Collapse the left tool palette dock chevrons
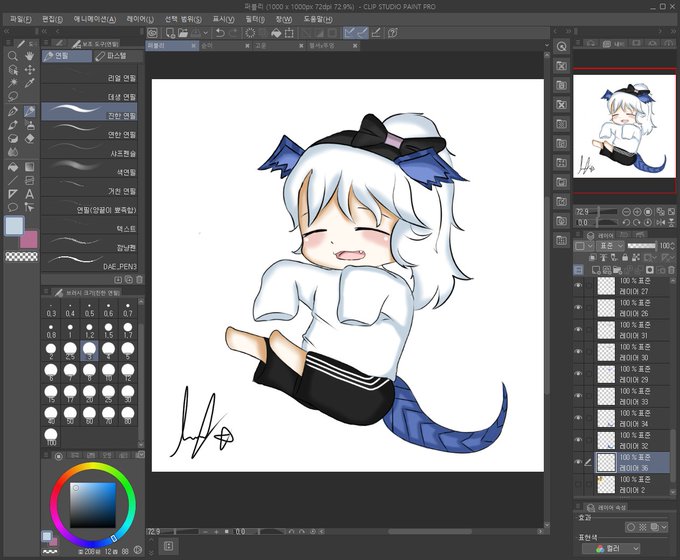Viewport: 680px width, 560px height. (x=7, y=31)
